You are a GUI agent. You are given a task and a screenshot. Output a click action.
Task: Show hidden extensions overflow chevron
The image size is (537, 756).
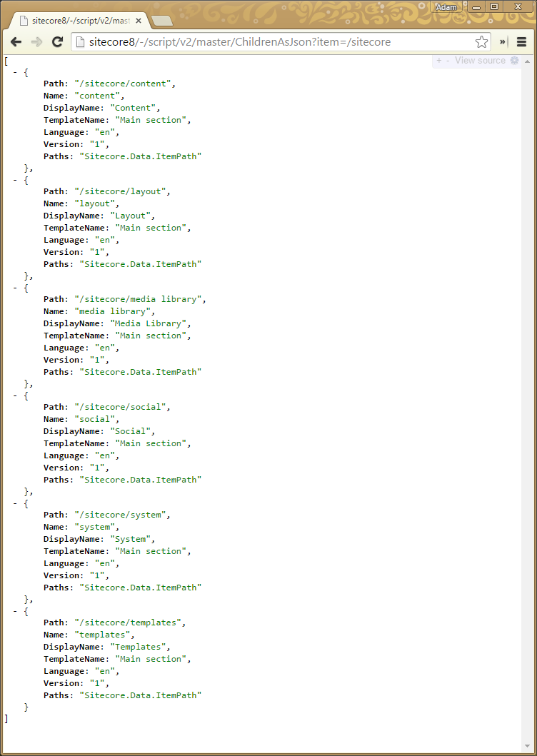[503, 42]
